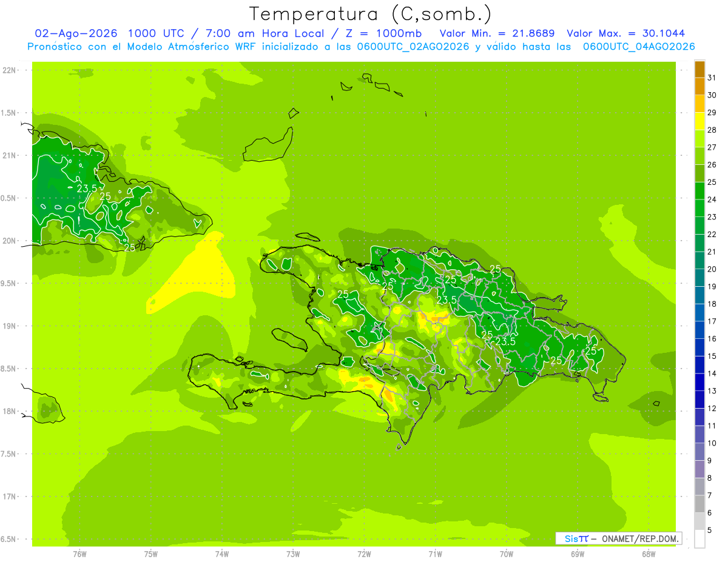The image size is (728, 562).
Task: Click the legend value '31'
Action: [712, 78]
